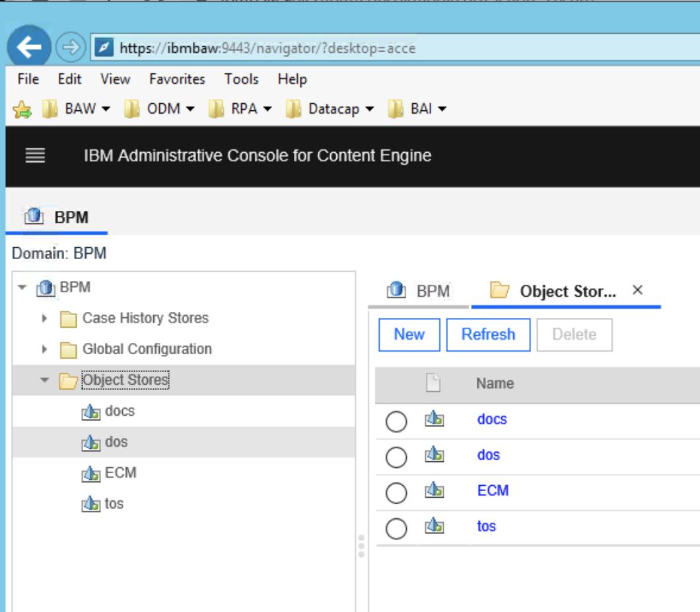Open the tos link in table
700x612 pixels.
(x=486, y=526)
